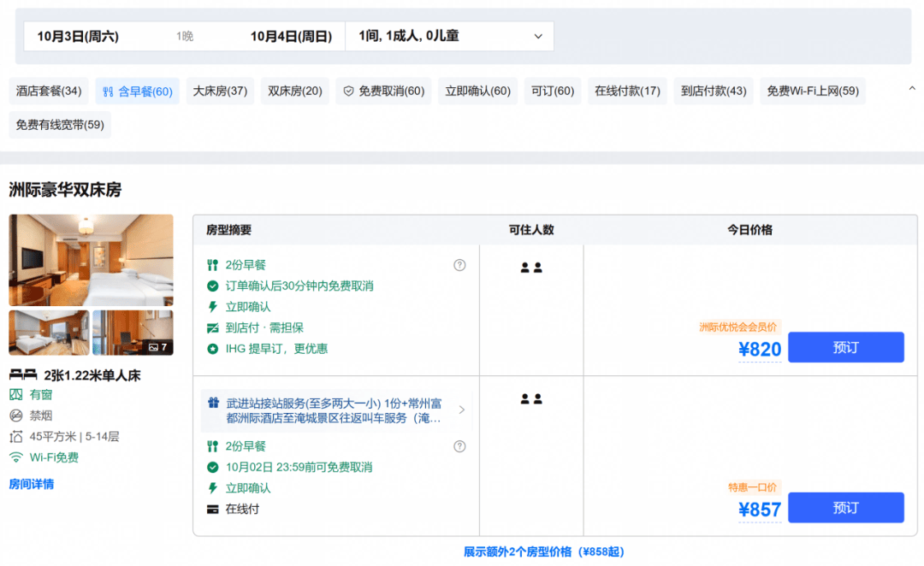Show the extra 2 room type prices
This screenshot has width=924, height=566.
[544, 551]
